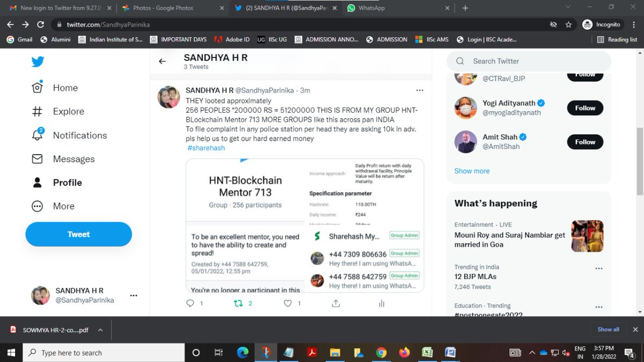Click Windows search box on taskbar
Viewport: 644px width, 362px height.
pyautogui.click(x=104, y=353)
